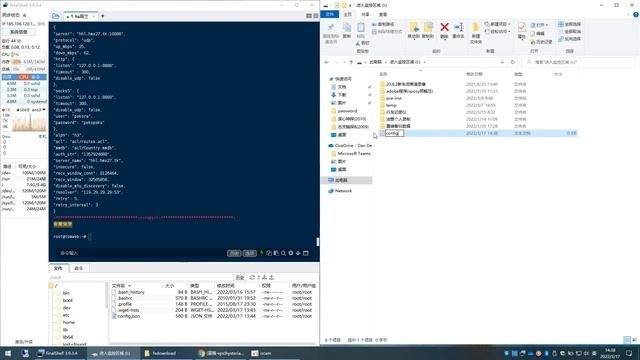Select the temp folder in Explorer
Viewport: 640px width, 360px height.
(391, 105)
